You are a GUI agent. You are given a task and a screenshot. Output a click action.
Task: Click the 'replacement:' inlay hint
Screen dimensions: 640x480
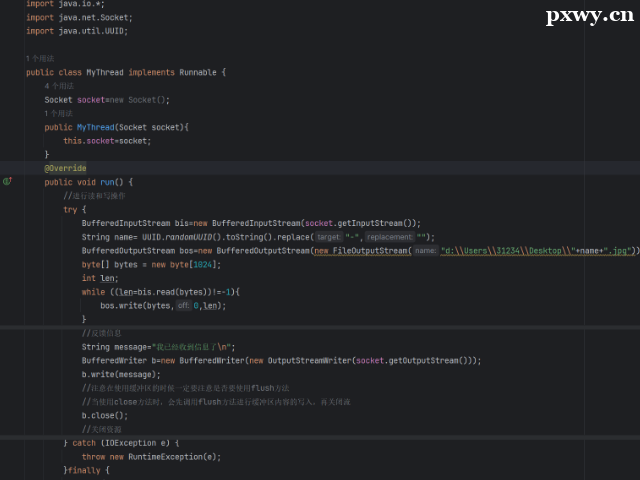(389, 237)
